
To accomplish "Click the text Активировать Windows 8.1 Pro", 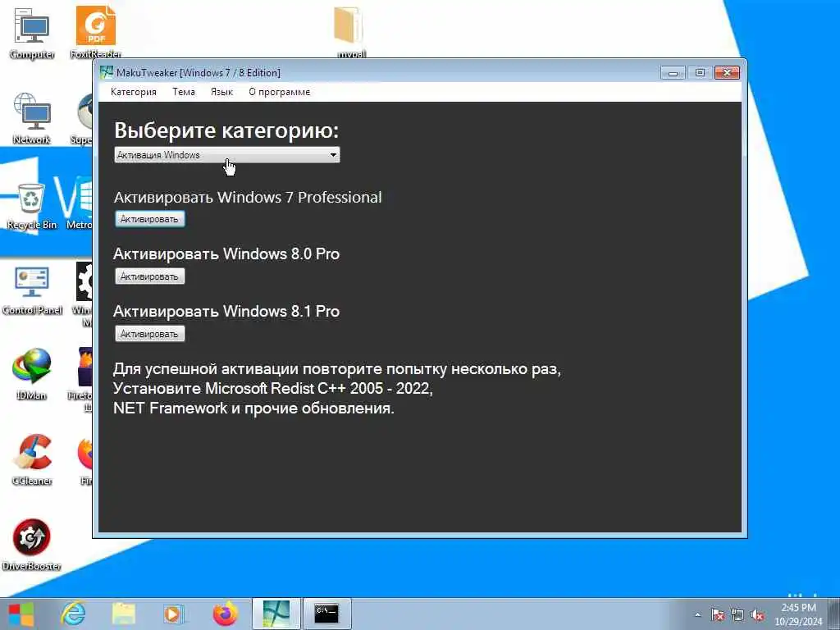I will 226,311.
